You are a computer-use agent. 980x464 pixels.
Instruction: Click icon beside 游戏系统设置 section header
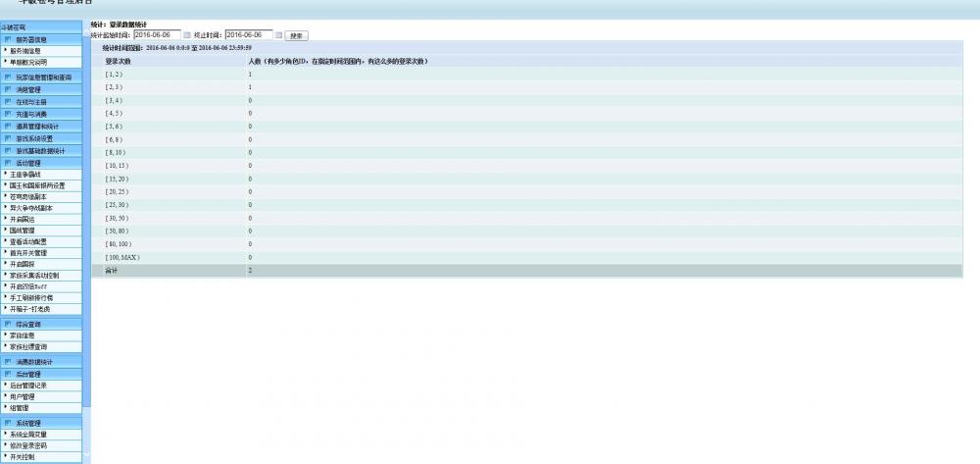click(8, 138)
